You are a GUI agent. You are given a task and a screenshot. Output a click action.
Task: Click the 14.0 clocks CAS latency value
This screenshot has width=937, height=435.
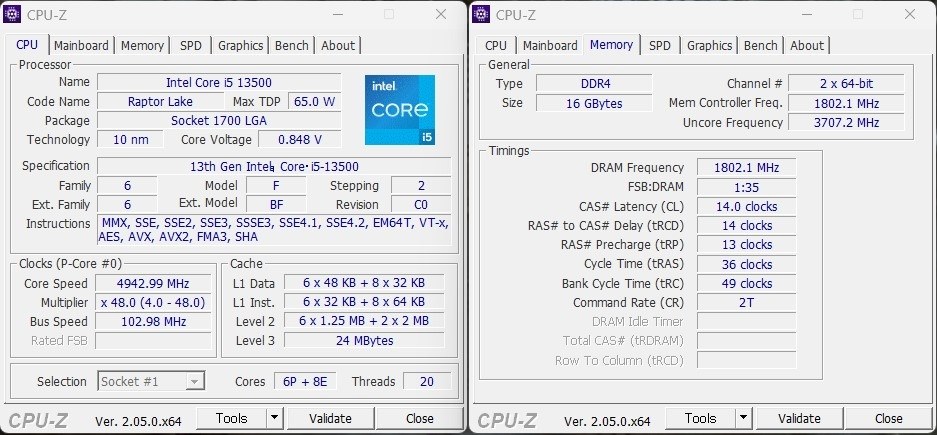click(746, 207)
